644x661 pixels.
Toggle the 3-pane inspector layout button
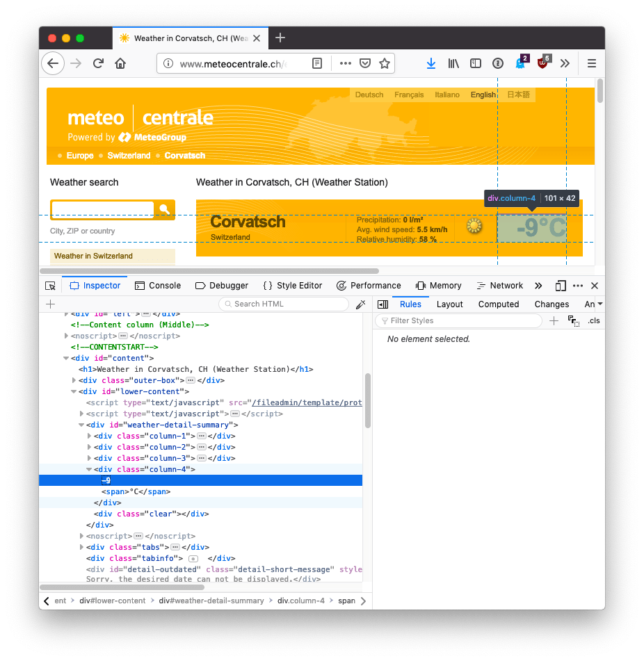point(382,304)
